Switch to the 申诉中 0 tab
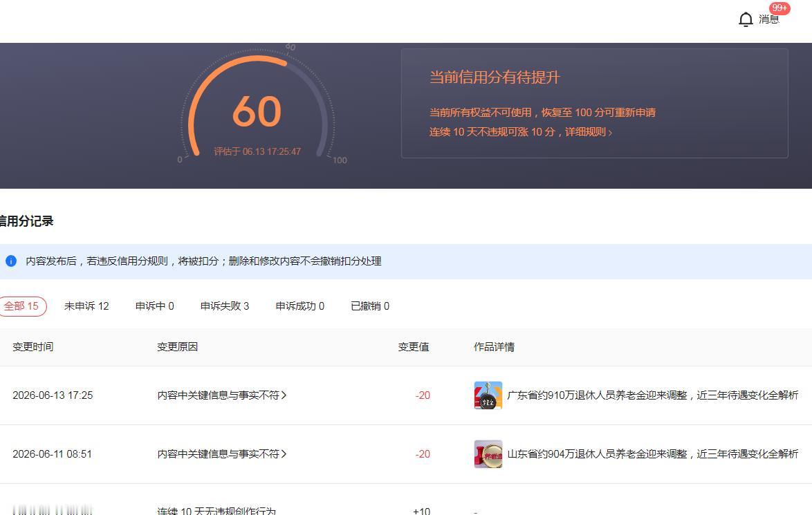The width and height of the screenshot is (812, 515). [154, 306]
